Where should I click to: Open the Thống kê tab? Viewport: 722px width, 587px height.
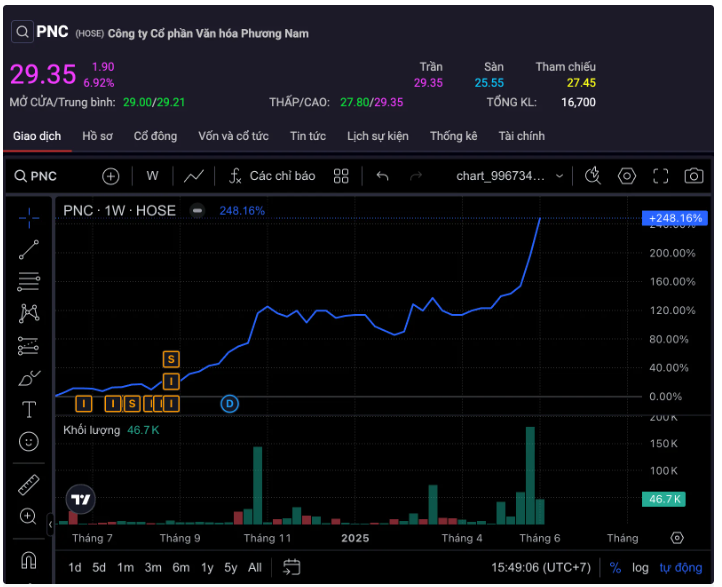[x=454, y=136]
